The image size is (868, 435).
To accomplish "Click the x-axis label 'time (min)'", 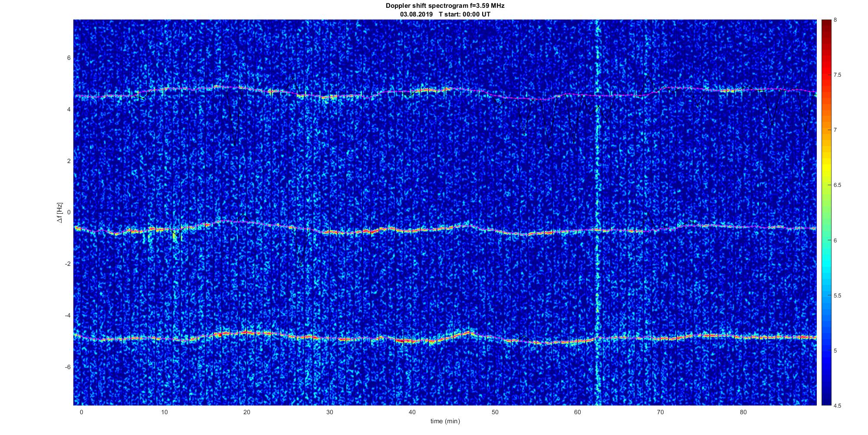I will (445, 421).
